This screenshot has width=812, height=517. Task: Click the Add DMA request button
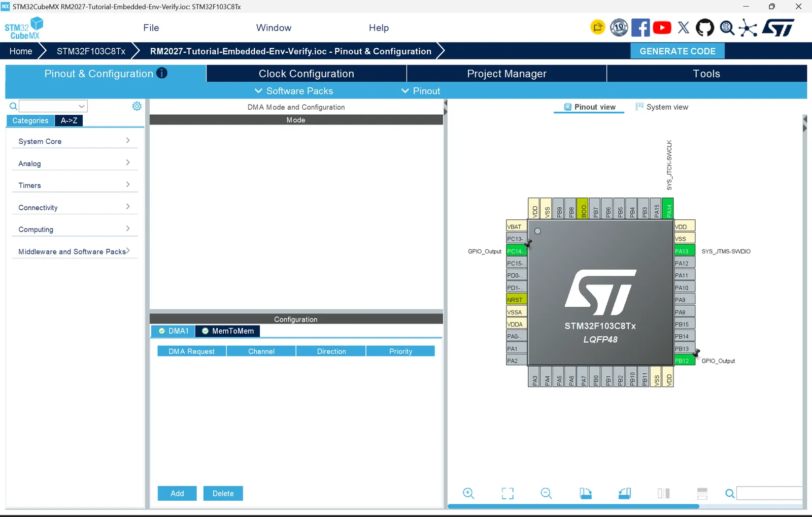point(177,493)
